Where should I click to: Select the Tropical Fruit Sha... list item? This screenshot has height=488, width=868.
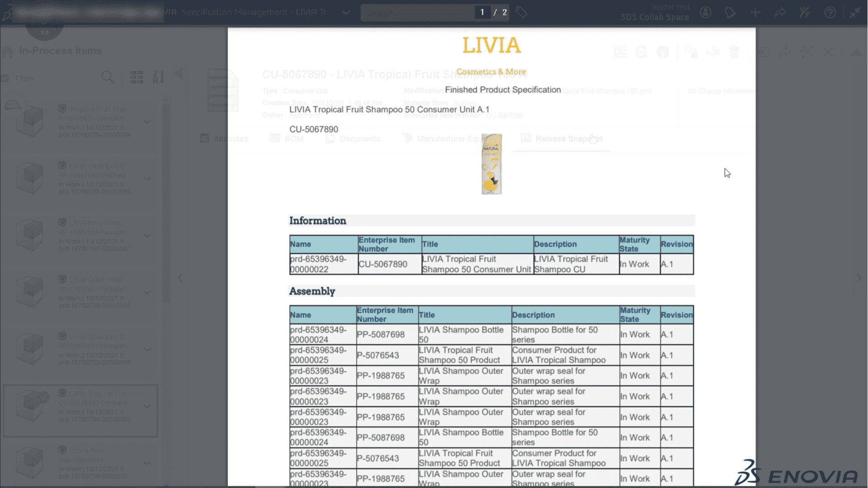pos(80,122)
